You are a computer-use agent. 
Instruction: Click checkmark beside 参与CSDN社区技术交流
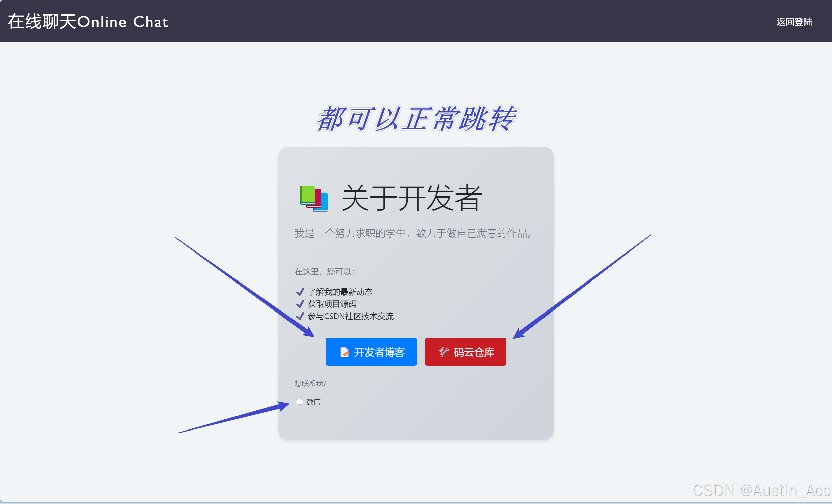click(x=300, y=316)
